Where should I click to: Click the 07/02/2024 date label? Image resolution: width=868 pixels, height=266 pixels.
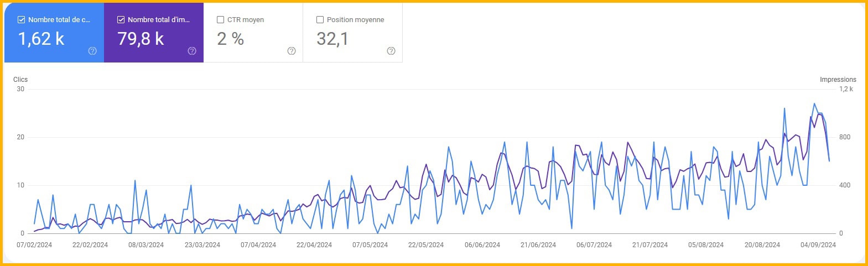click(x=34, y=245)
